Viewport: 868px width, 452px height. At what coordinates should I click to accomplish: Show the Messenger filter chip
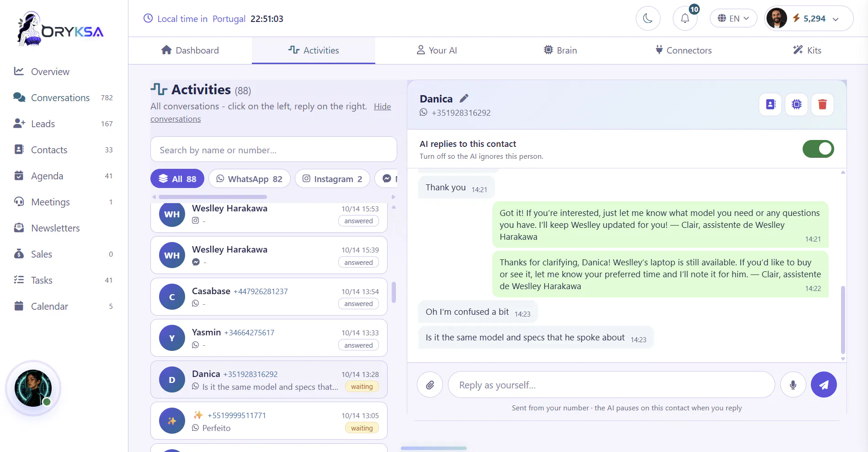pos(386,179)
